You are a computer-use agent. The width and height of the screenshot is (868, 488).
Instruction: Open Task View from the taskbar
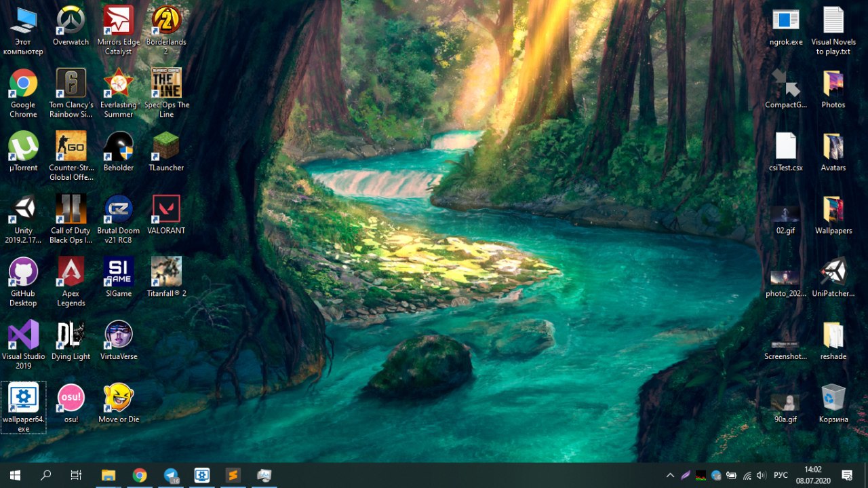tap(77, 475)
